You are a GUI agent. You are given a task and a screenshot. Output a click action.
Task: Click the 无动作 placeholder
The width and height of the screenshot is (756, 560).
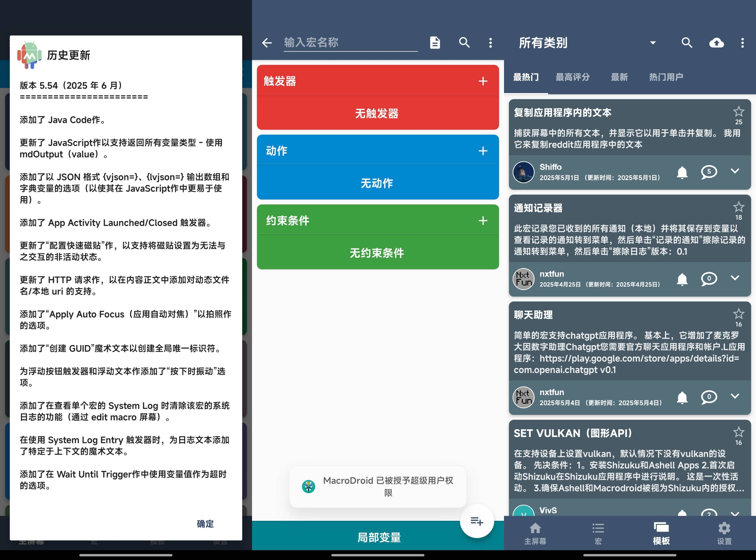[x=377, y=183]
